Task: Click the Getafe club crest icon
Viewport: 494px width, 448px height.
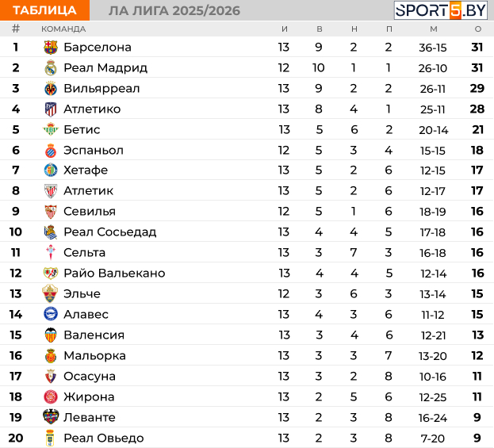Action: click(51, 170)
